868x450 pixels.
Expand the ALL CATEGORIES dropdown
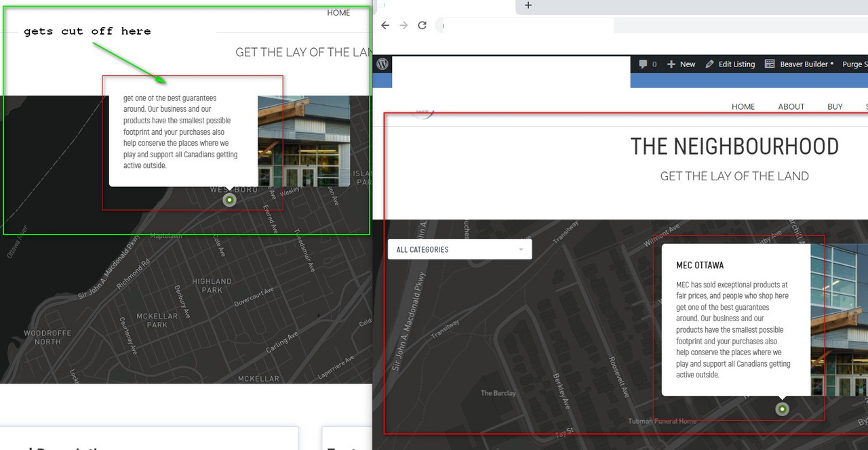tap(460, 249)
